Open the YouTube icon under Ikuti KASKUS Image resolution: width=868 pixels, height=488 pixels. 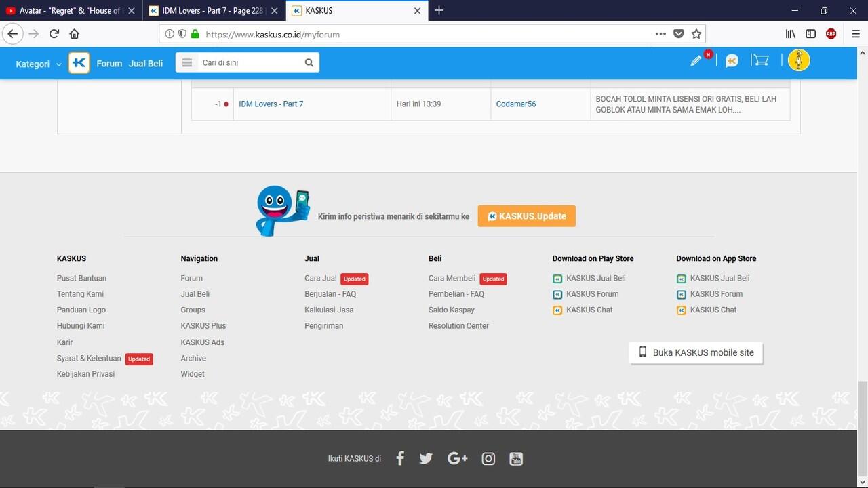(515, 459)
